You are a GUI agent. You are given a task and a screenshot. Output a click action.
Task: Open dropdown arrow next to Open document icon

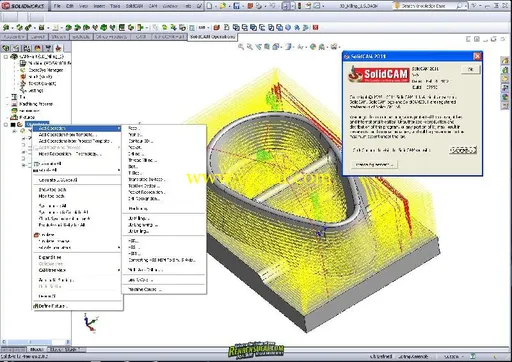pos(229,6)
